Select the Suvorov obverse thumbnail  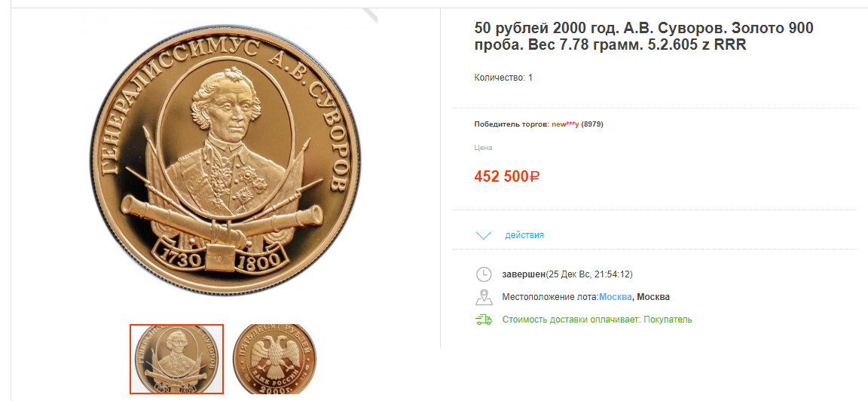coord(176,359)
